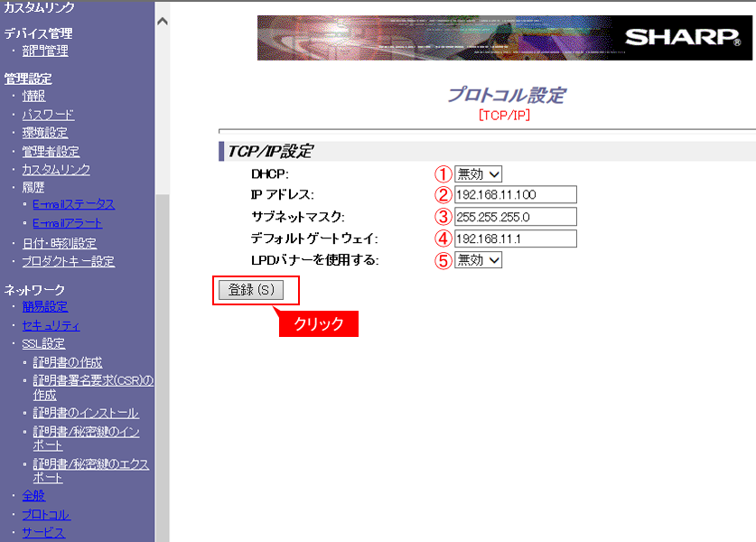This screenshot has height=542, width=756.
Task: Open the 管理者設定 link
Action: click(51, 152)
